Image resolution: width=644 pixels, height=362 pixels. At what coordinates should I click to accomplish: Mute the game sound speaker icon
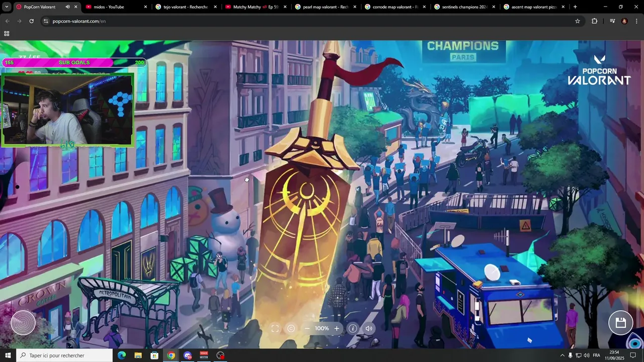pyautogui.click(x=369, y=328)
